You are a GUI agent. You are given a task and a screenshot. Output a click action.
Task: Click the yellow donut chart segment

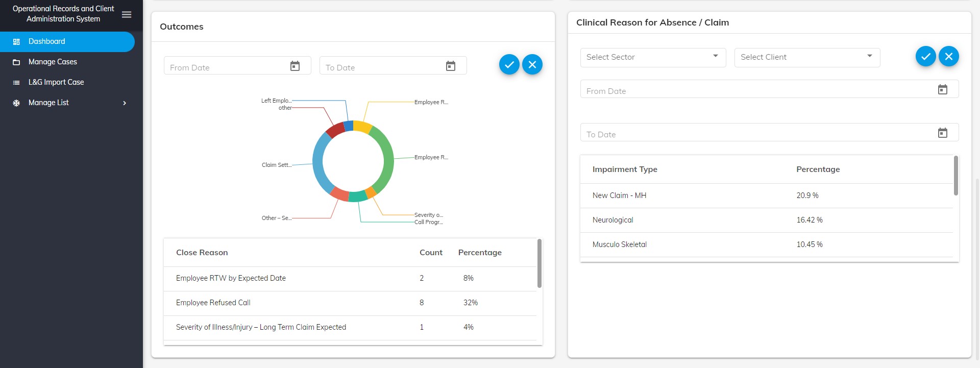362,127
